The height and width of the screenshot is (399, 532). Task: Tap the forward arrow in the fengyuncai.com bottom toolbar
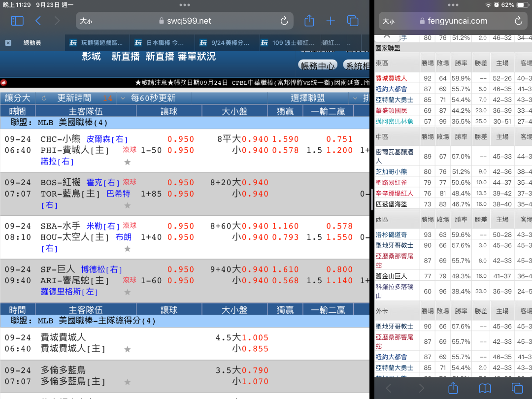421,388
